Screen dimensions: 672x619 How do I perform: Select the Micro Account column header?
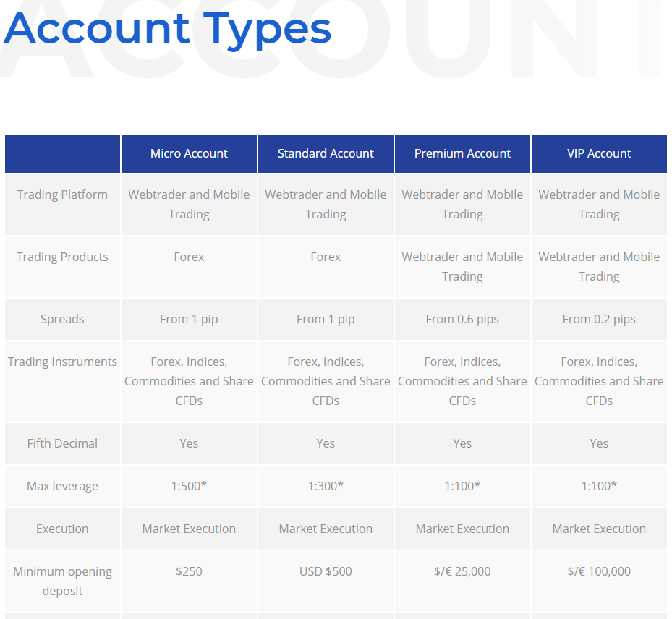click(x=189, y=153)
